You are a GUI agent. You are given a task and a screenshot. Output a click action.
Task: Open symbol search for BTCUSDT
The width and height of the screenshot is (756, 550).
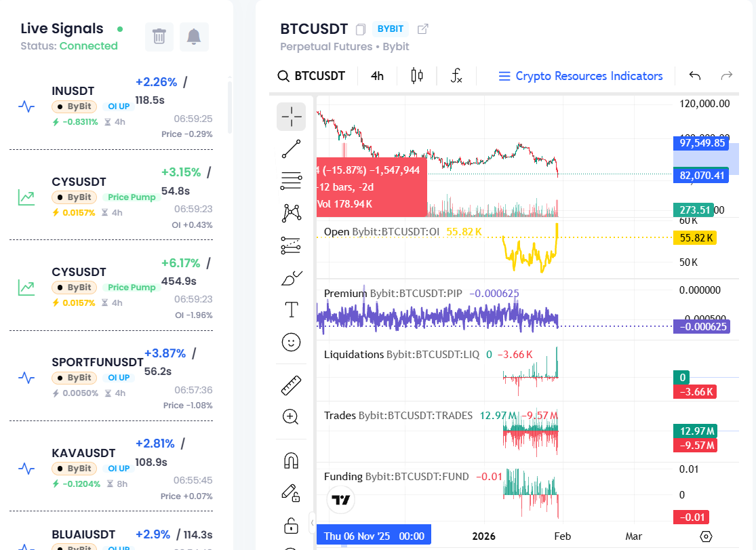311,76
